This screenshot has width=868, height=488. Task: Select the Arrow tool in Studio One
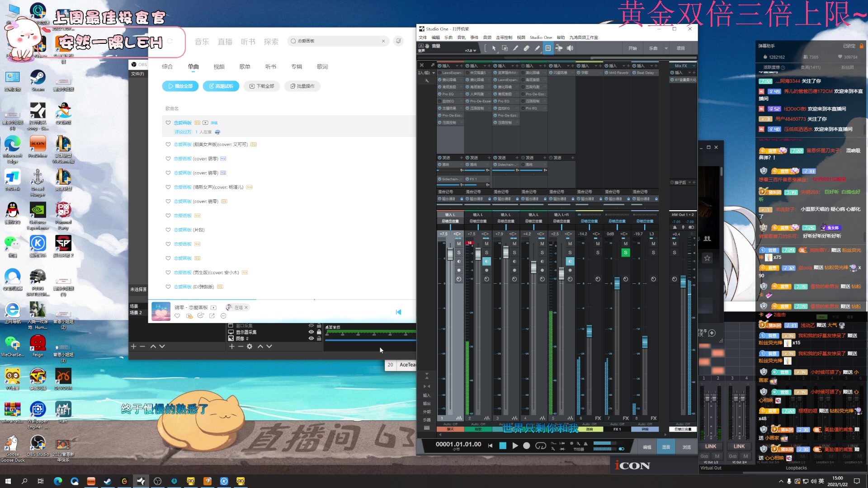click(x=494, y=48)
